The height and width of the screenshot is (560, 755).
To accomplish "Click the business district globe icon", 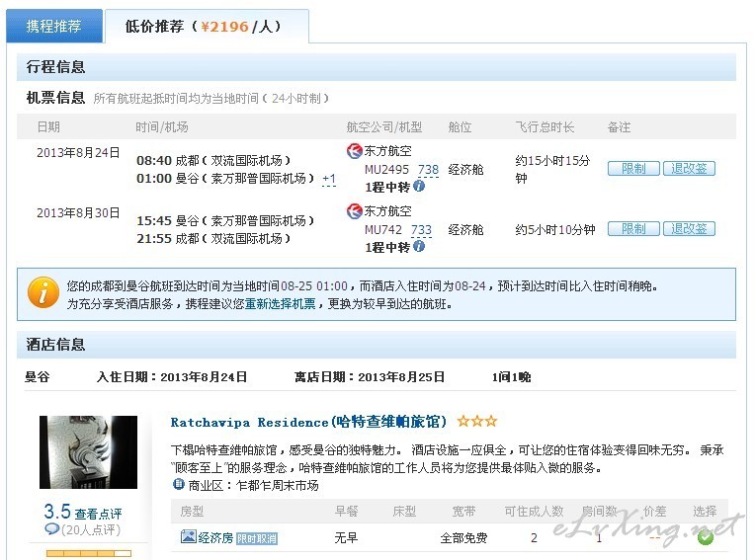I will pyautogui.click(x=178, y=484).
